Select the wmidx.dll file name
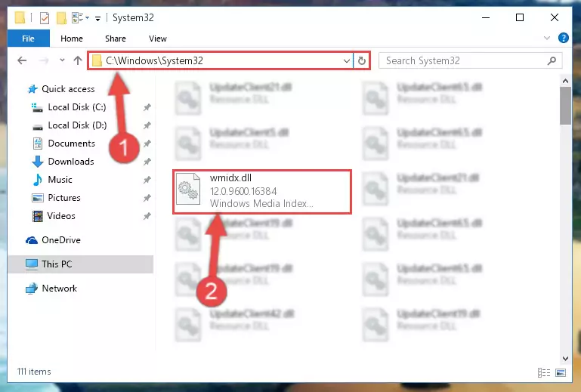 [230, 177]
